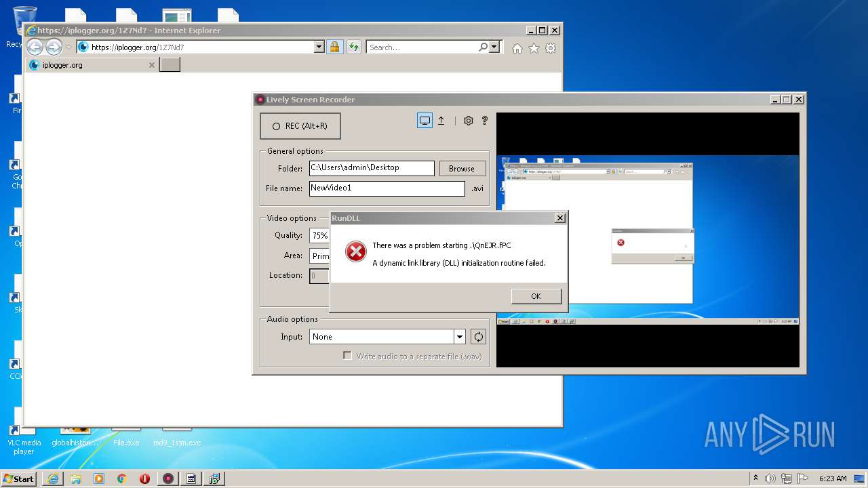Switch to Lively Screen Recorder taskbar button
Screen dimensions: 868x488
point(168,479)
